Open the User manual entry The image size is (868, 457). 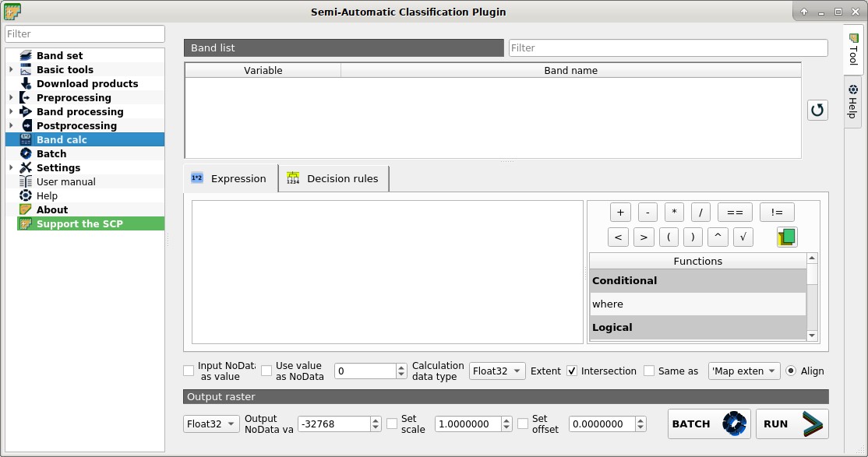tap(66, 181)
